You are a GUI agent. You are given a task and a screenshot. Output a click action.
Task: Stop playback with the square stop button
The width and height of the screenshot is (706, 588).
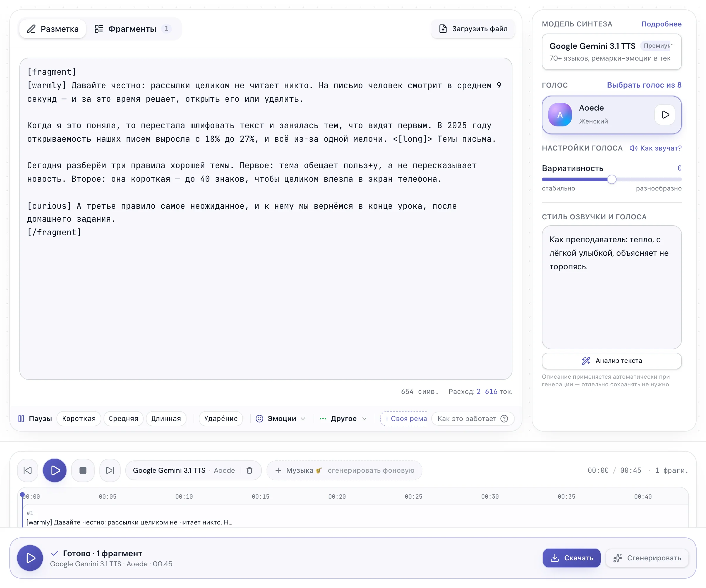click(x=83, y=470)
